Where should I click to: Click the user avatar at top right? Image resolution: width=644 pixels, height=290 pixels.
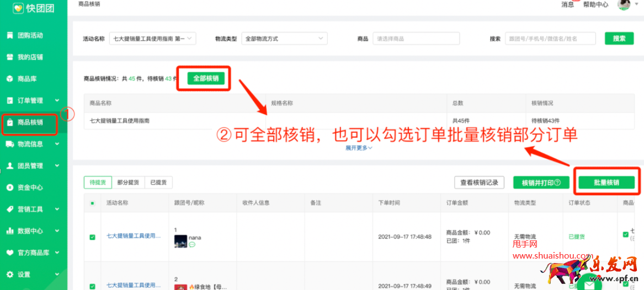point(624,4)
